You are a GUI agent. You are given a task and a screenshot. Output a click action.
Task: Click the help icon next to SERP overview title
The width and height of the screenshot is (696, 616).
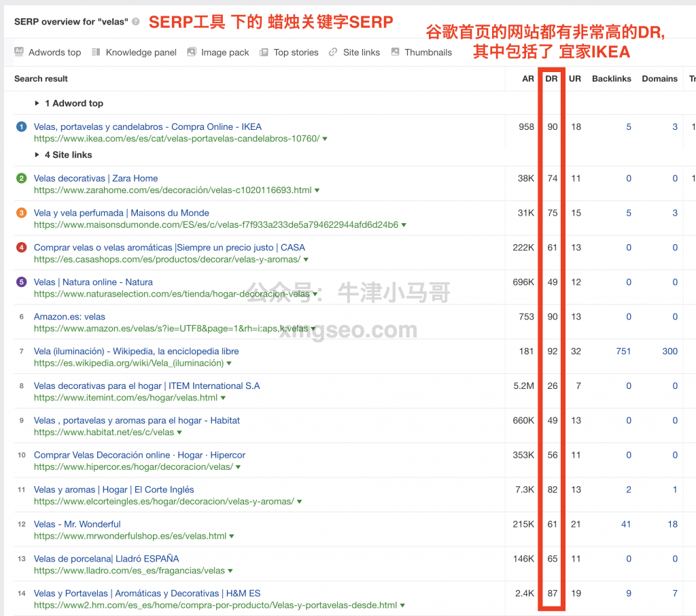136,21
